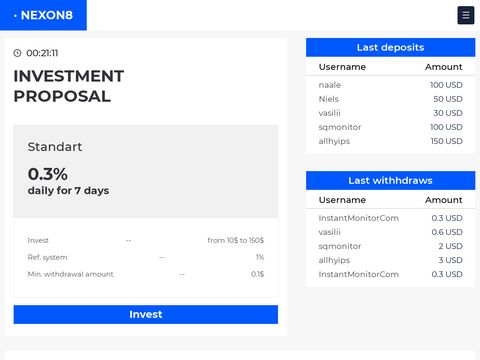This screenshot has height=360, width=480.
Task: Open the hamburger menu icon
Action: pos(466,15)
